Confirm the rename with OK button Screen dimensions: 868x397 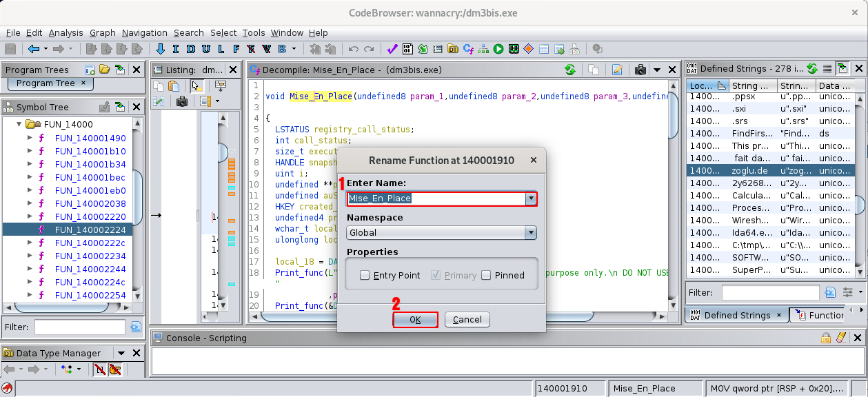point(415,320)
